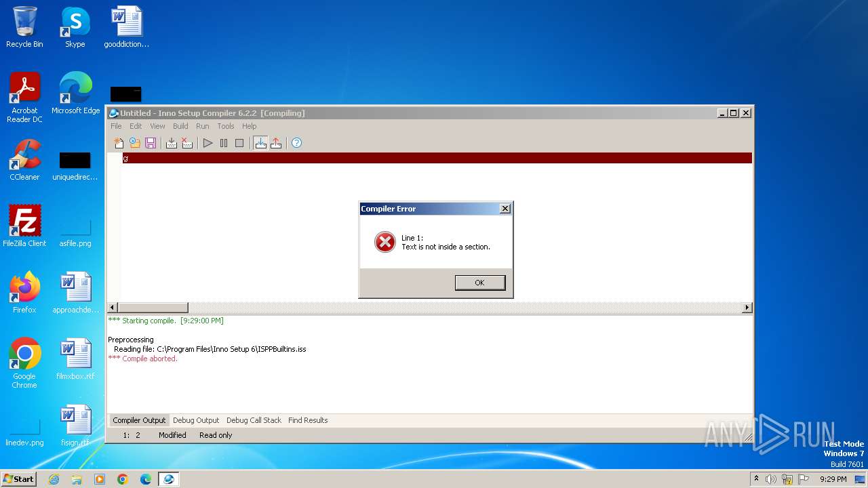Open the Edit menu
868x488 pixels.
click(x=136, y=126)
